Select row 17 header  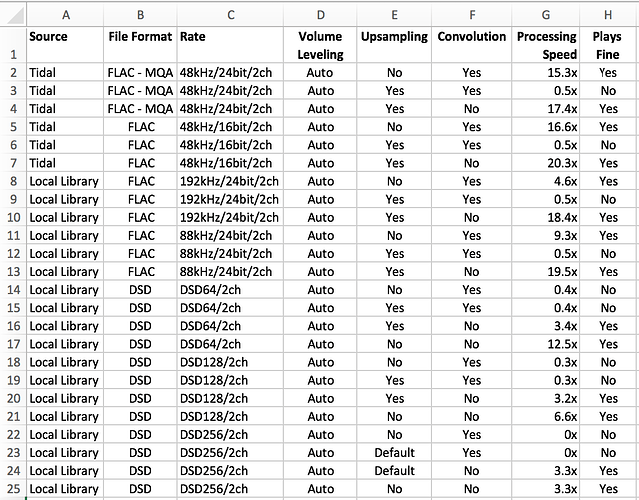pyautogui.click(x=13, y=344)
